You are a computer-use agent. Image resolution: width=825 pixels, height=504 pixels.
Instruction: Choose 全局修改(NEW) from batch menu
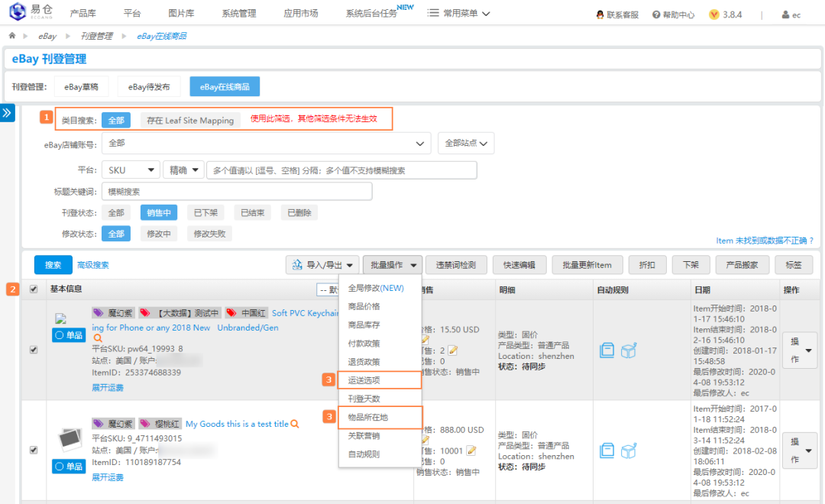pyautogui.click(x=376, y=288)
